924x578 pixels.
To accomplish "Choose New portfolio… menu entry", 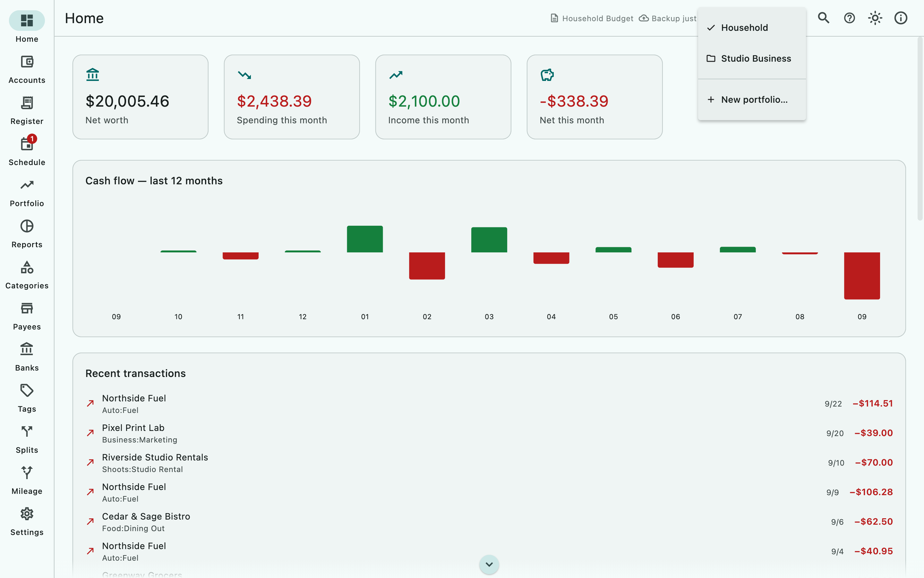I will tap(752, 100).
